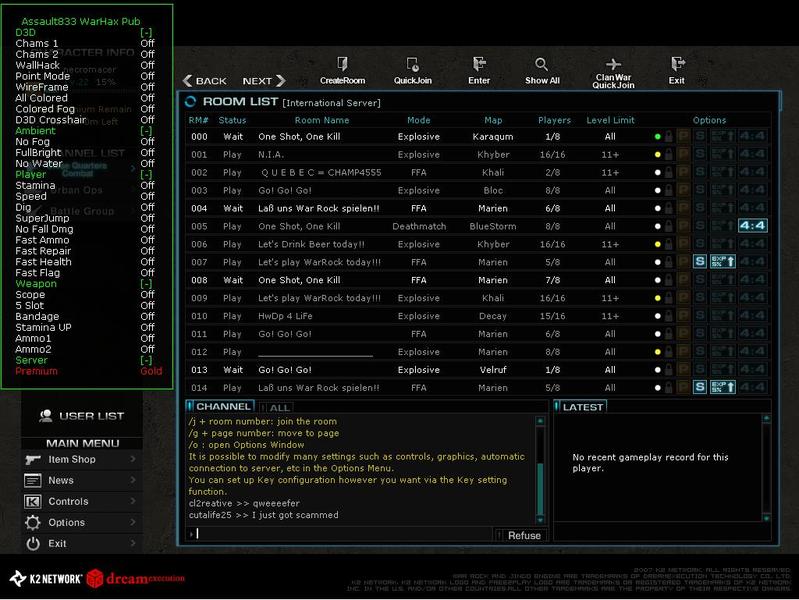Click the Item Shop gun icon
The height and width of the screenshot is (600, 799).
[33, 459]
